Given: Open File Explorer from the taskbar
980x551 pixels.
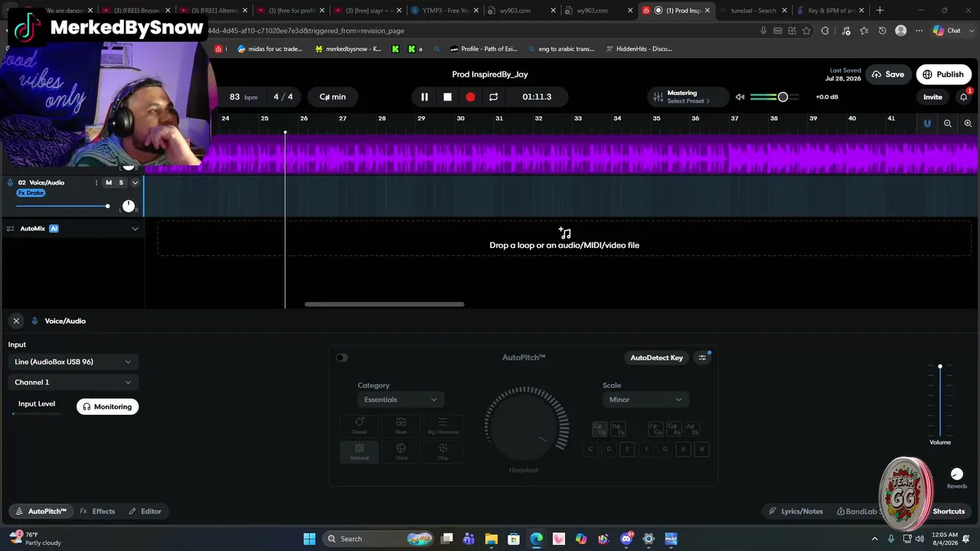Looking at the screenshot, I should (x=492, y=539).
